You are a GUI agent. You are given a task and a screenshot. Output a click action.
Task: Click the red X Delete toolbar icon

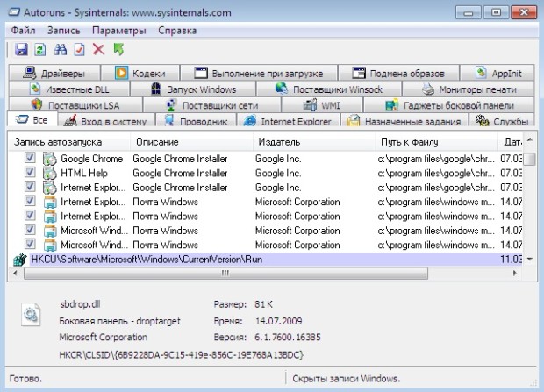click(x=98, y=50)
